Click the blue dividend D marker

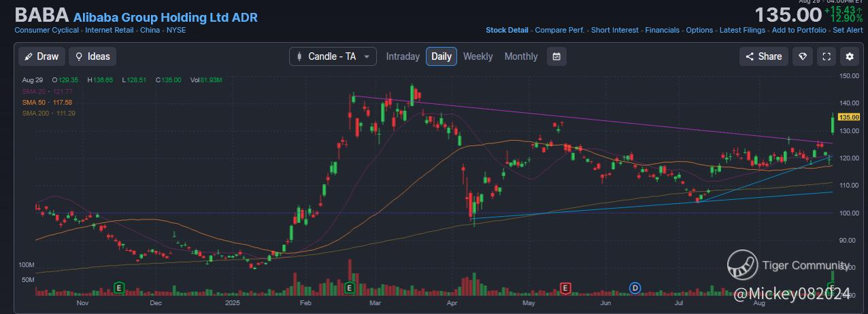635,288
